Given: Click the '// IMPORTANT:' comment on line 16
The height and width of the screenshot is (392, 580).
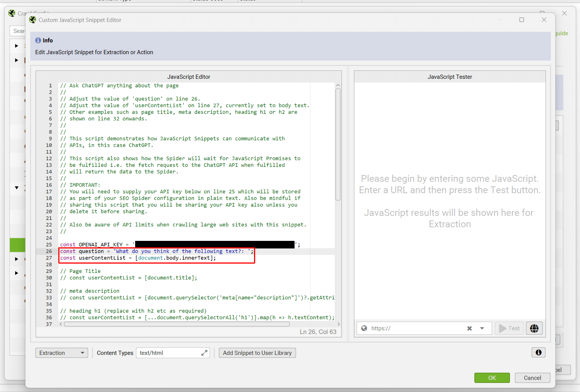Looking at the screenshot, I should (x=80, y=185).
